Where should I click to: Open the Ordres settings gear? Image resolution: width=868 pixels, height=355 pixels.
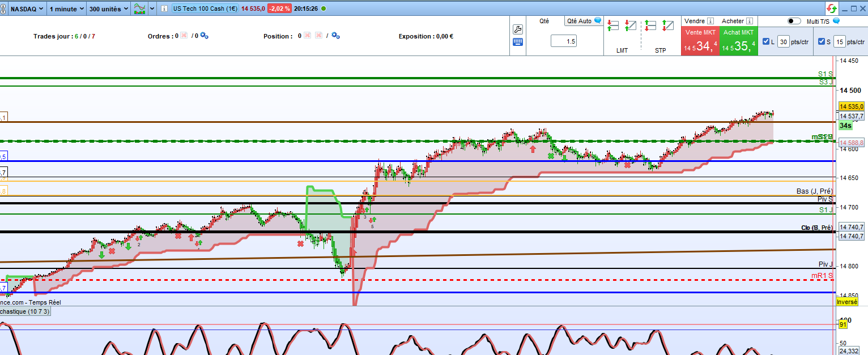(x=204, y=36)
